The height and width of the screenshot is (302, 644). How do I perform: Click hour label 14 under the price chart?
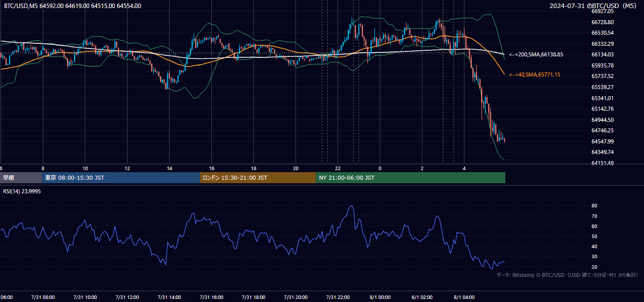pyautogui.click(x=169, y=168)
